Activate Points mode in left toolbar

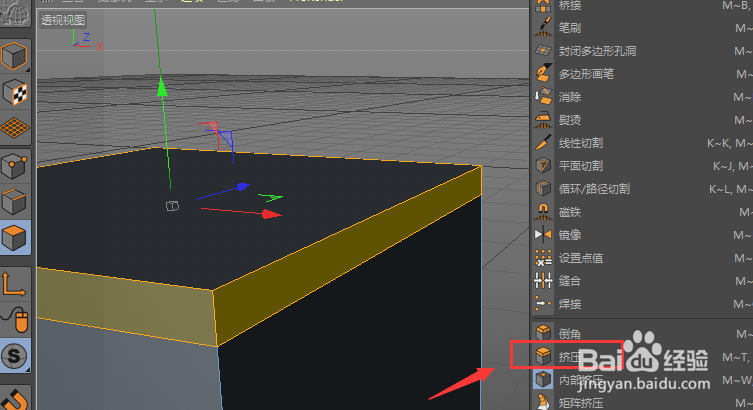pos(14,166)
